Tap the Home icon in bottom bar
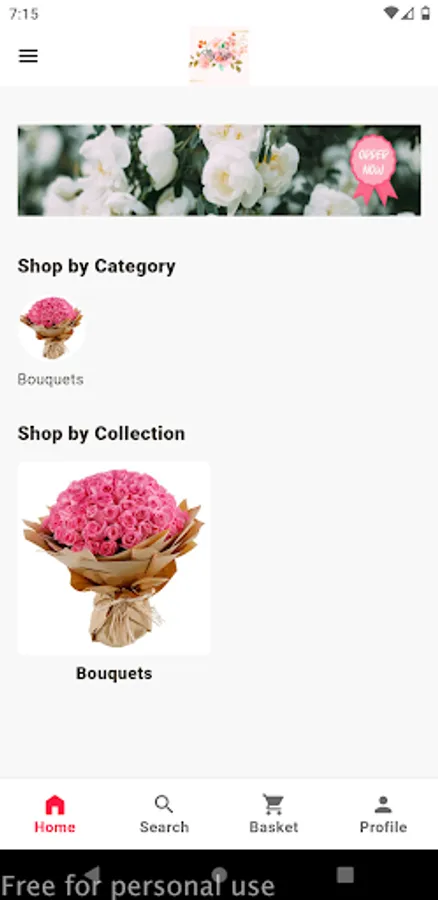The image size is (438, 900). point(55,805)
